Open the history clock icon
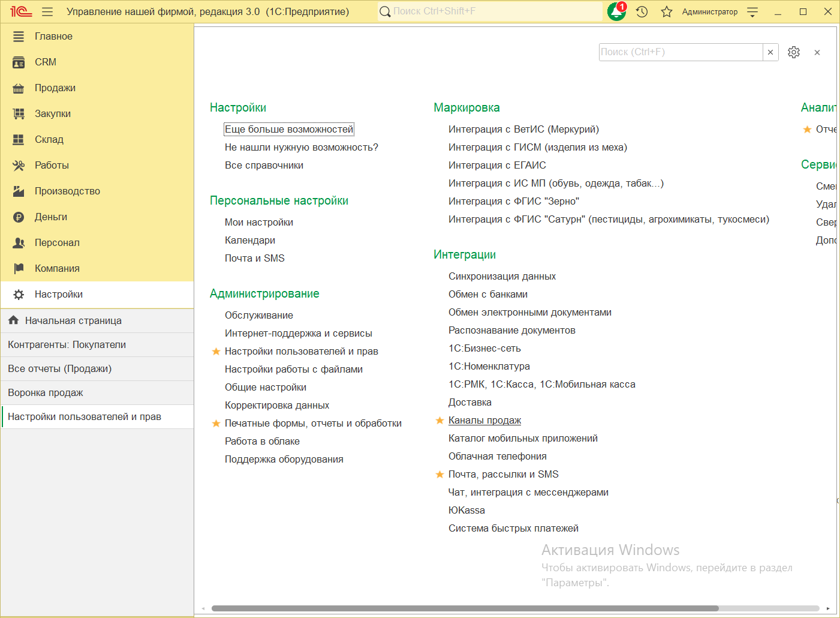This screenshot has height=618, width=840. 642,11
